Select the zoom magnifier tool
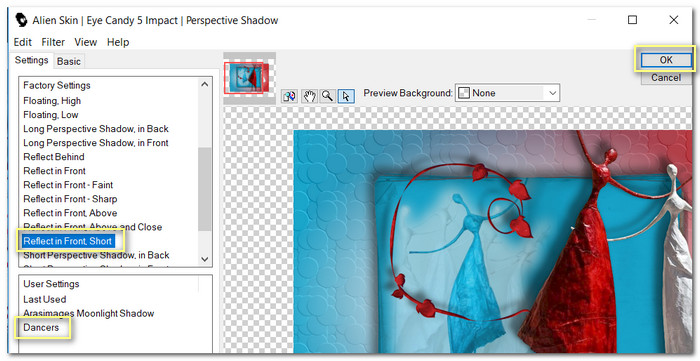The height and width of the screenshot is (361, 700). [328, 96]
